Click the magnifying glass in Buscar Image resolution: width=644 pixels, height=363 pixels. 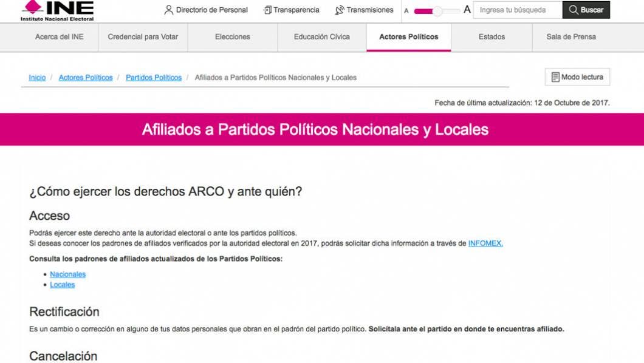[574, 10]
